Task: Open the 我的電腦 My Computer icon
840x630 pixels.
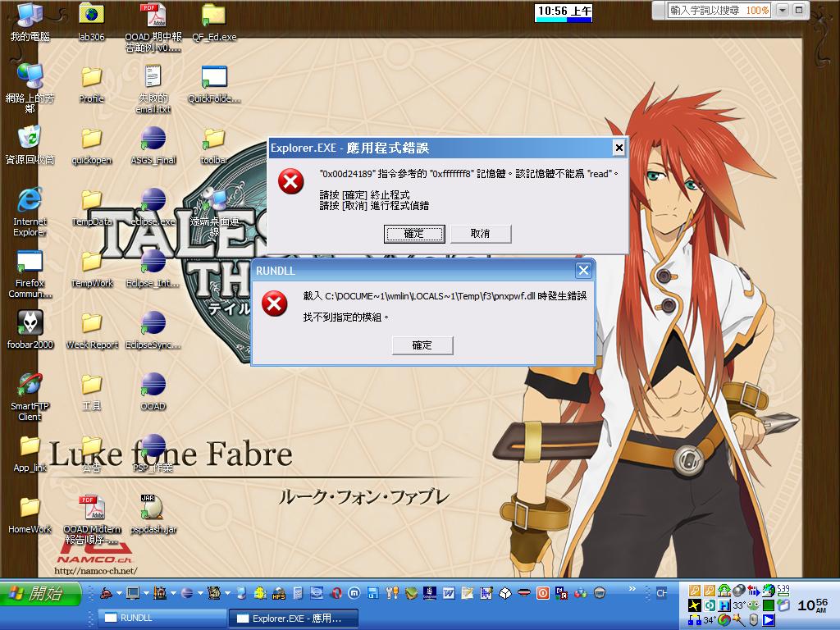Action: click(30, 16)
